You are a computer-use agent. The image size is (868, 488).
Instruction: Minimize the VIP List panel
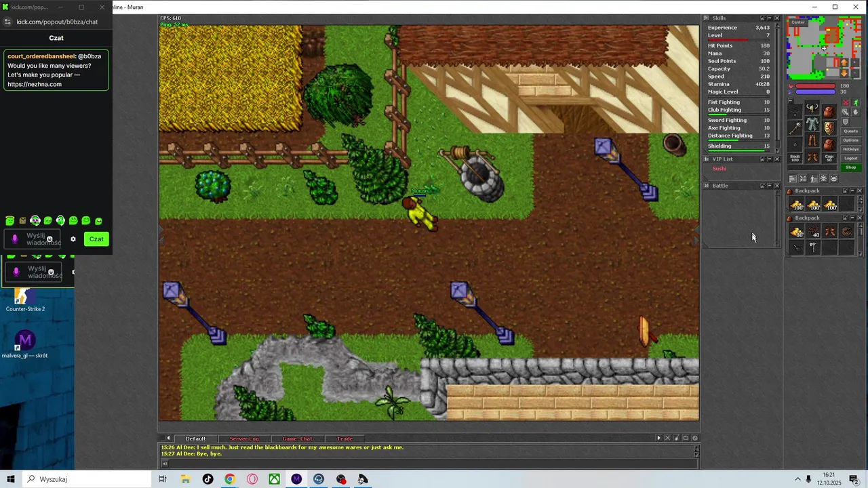coord(769,159)
